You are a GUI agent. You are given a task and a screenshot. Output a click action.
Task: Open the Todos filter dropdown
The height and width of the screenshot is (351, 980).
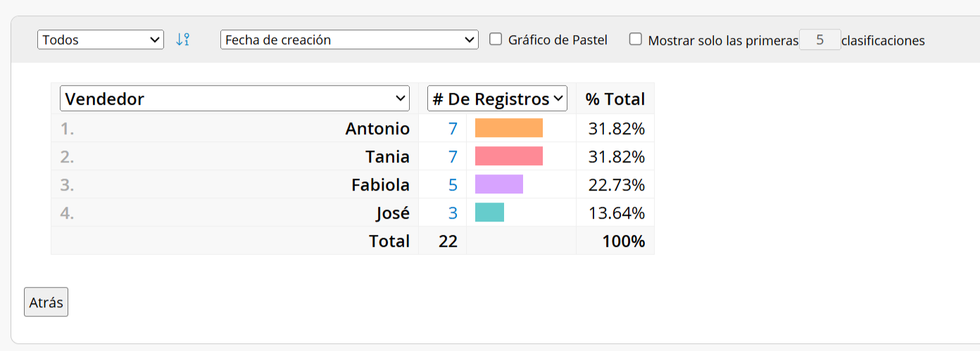tap(101, 39)
